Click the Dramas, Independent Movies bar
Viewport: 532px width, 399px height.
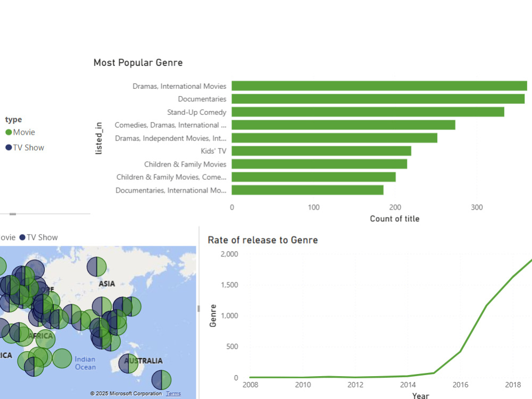coord(335,138)
